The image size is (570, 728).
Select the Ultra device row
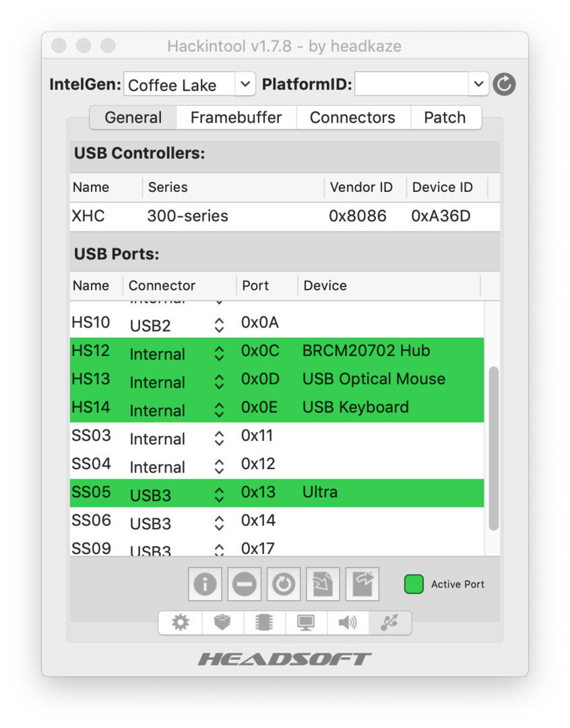(277, 493)
